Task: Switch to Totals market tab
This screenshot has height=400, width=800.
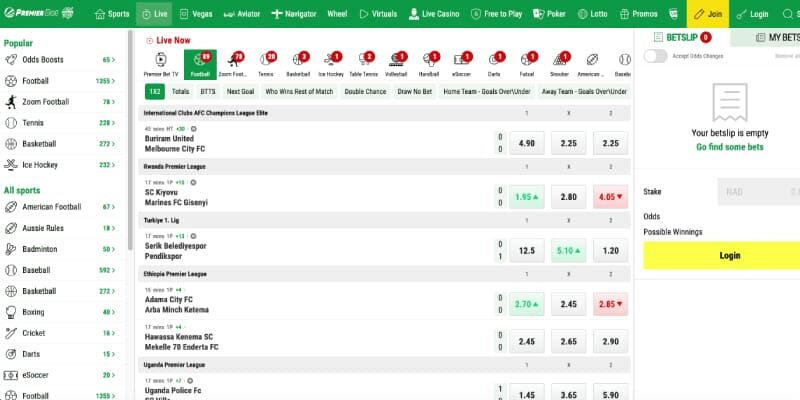Action: tap(180, 92)
